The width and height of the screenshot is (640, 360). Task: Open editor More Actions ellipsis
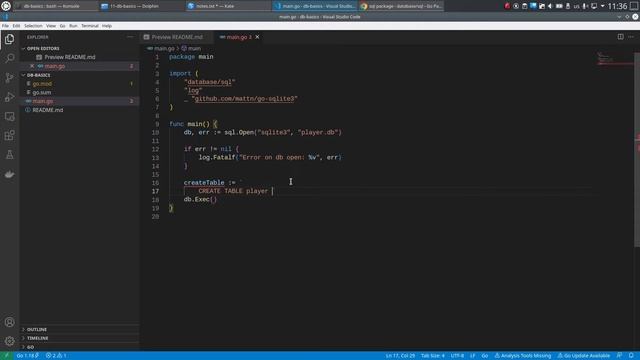pyautogui.click(x=631, y=37)
